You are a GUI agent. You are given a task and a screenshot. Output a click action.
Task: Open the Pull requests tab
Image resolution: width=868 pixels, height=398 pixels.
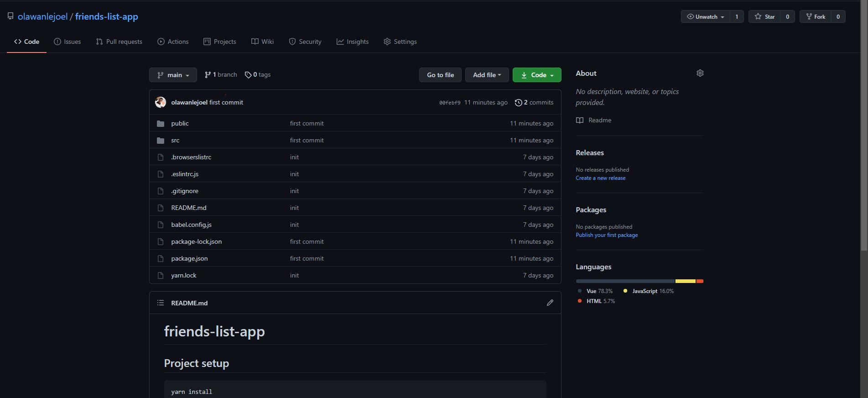tap(119, 42)
